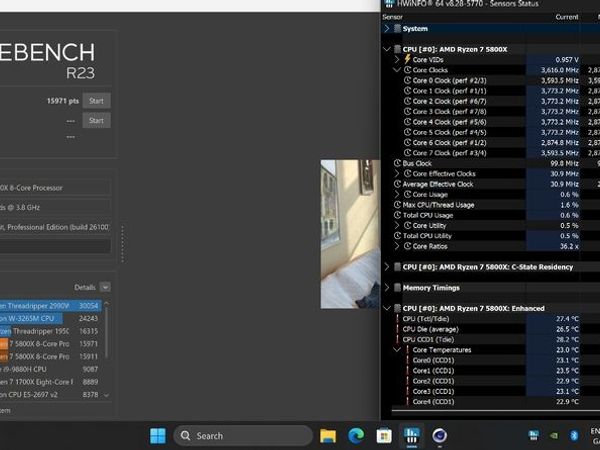Expand the Core Usage row
This screenshot has width=600, height=450.
point(397,194)
